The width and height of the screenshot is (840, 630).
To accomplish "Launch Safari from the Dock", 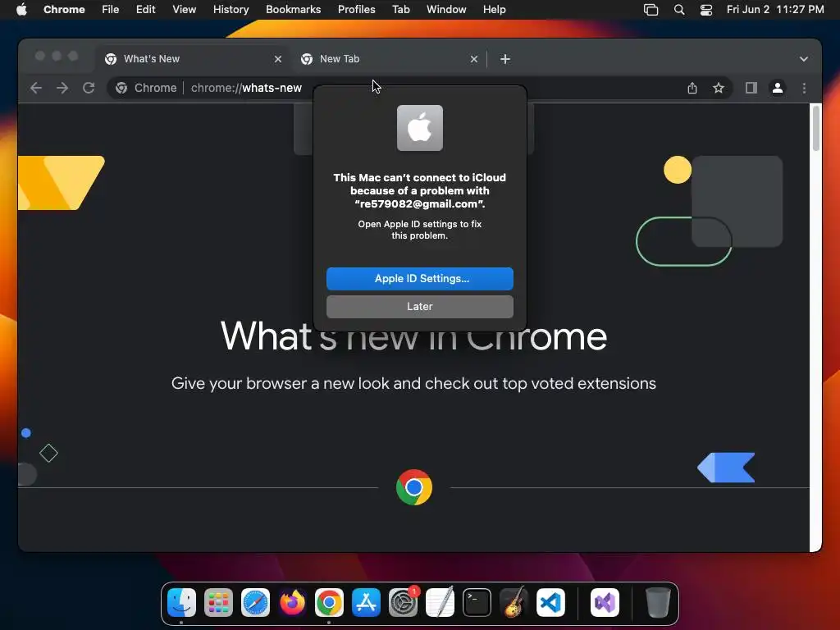I will coord(256,603).
